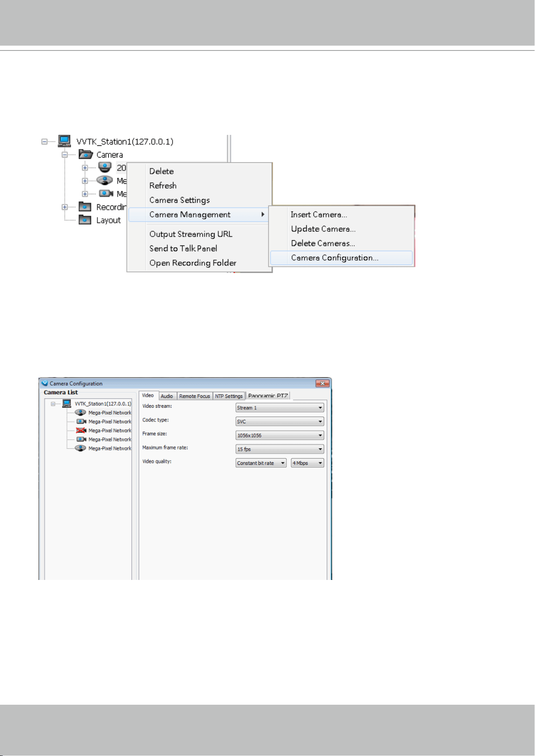Collapse the VVTK_Station1 tree node
The width and height of the screenshot is (535, 756).
click(44, 141)
